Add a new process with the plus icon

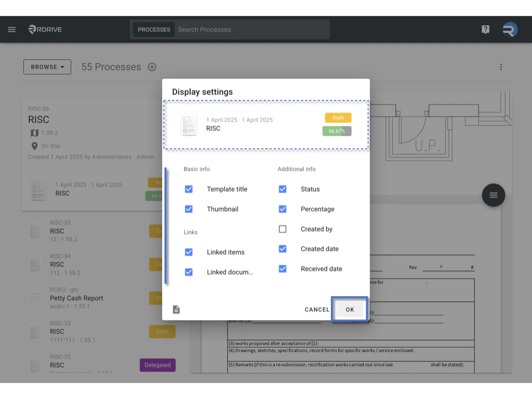[152, 66]
